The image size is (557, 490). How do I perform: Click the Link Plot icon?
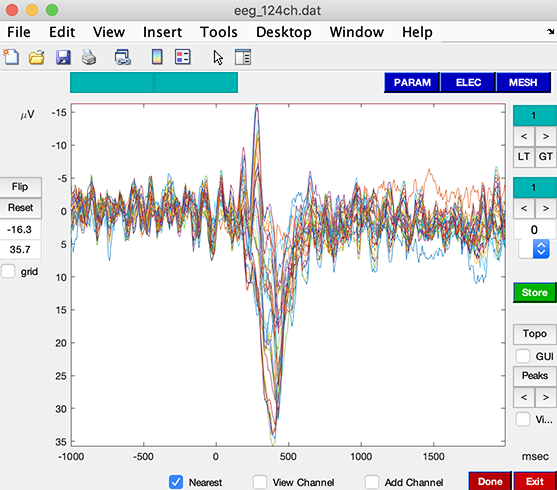coord(123,57)
